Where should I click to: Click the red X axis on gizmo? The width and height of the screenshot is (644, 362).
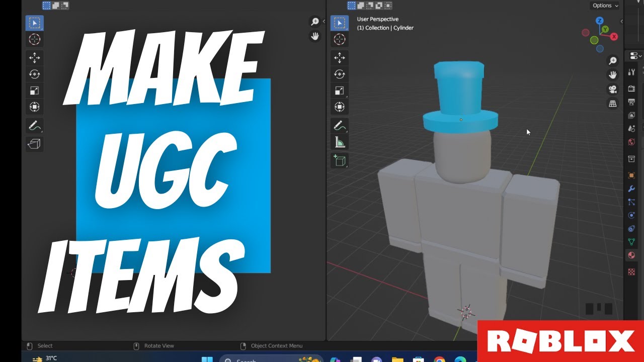point(614,37)
